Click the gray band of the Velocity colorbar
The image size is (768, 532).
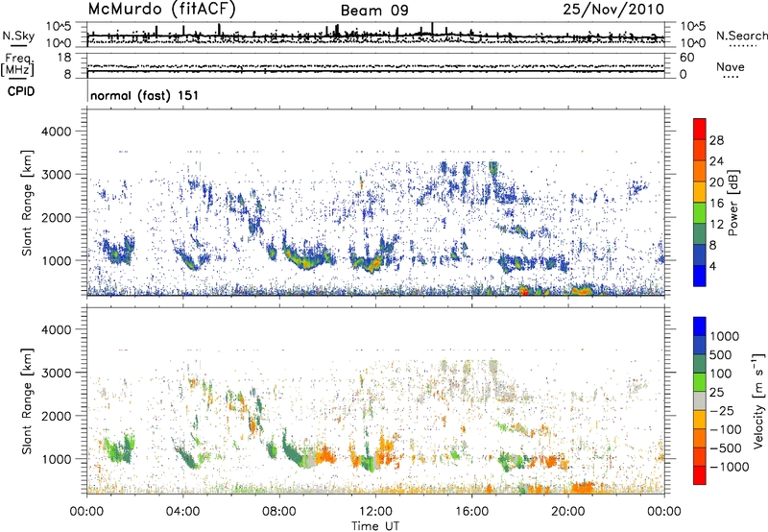pos(700,400)
